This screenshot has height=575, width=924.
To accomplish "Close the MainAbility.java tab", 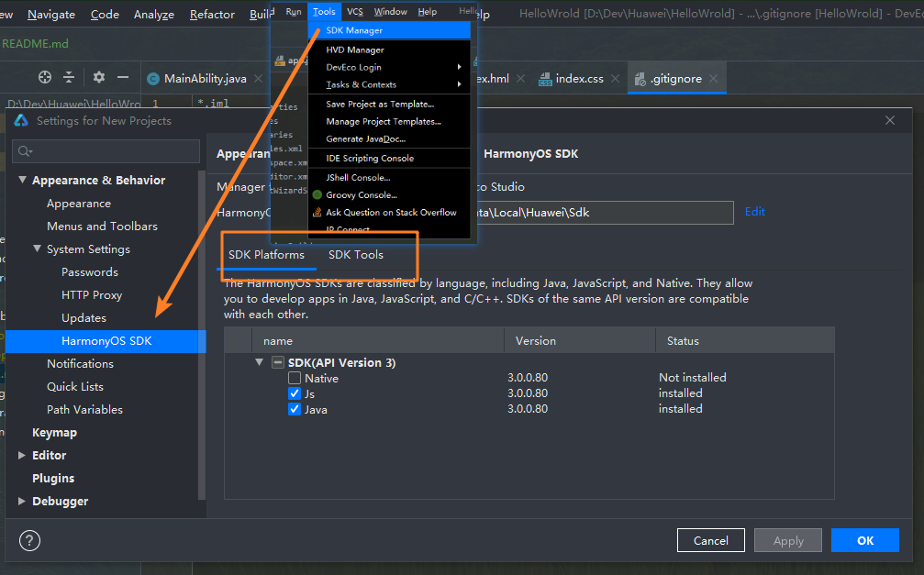I will [258, 78].
